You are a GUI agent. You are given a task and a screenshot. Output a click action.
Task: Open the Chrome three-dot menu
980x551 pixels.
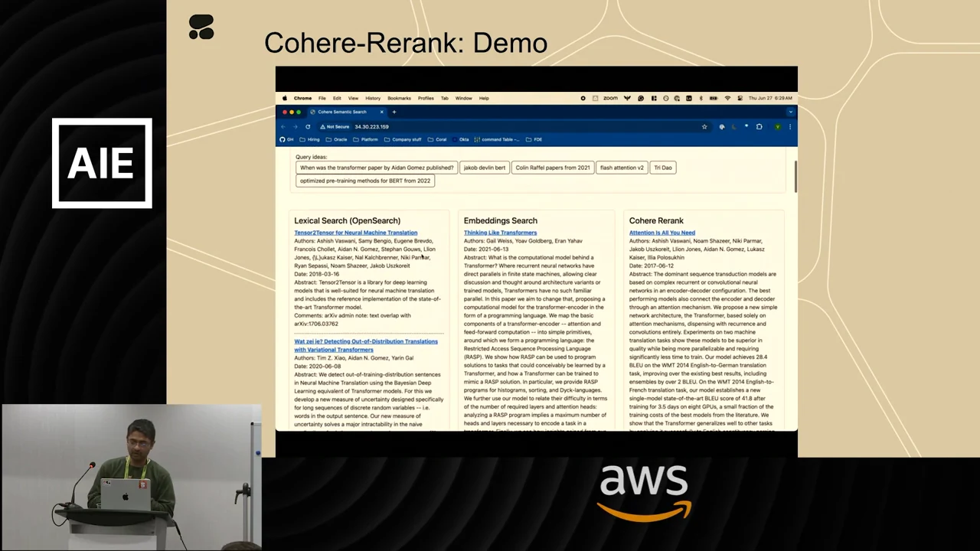pyautogui.click(x=790, y=126)
